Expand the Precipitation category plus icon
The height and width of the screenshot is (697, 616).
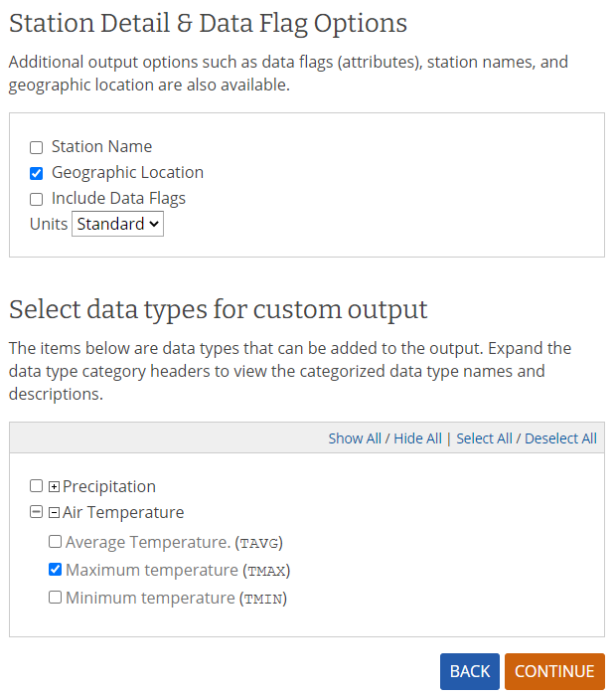pyautogui.click(x=54, y=487)
